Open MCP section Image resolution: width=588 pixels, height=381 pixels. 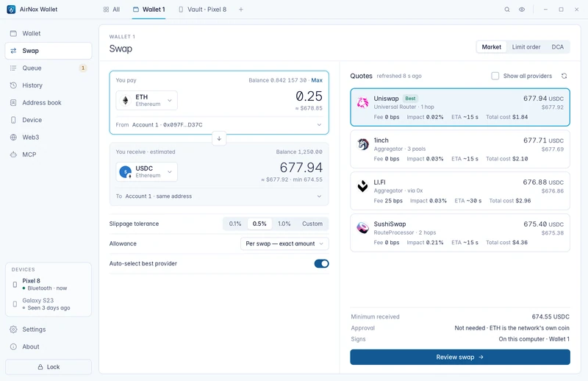(x=49, y=154)
